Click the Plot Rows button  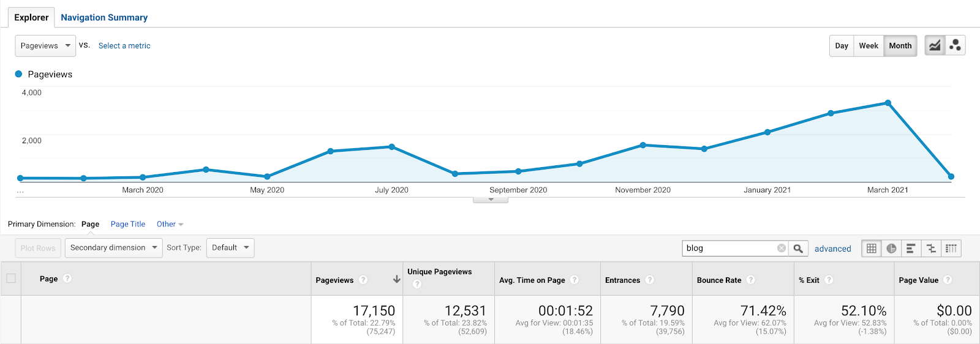point(38,248)
